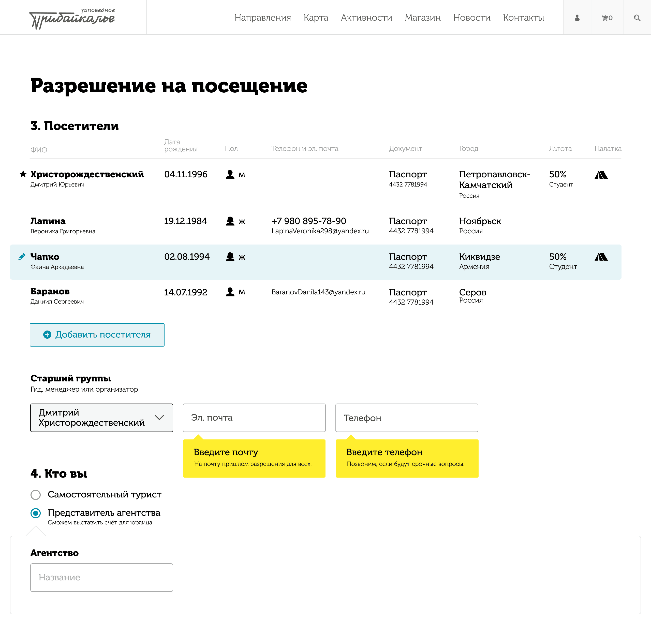The width and height of the screenshot is (651, 644).
Task: Click the pencil edit icon beside Чапко
Action: click(22, 256)
